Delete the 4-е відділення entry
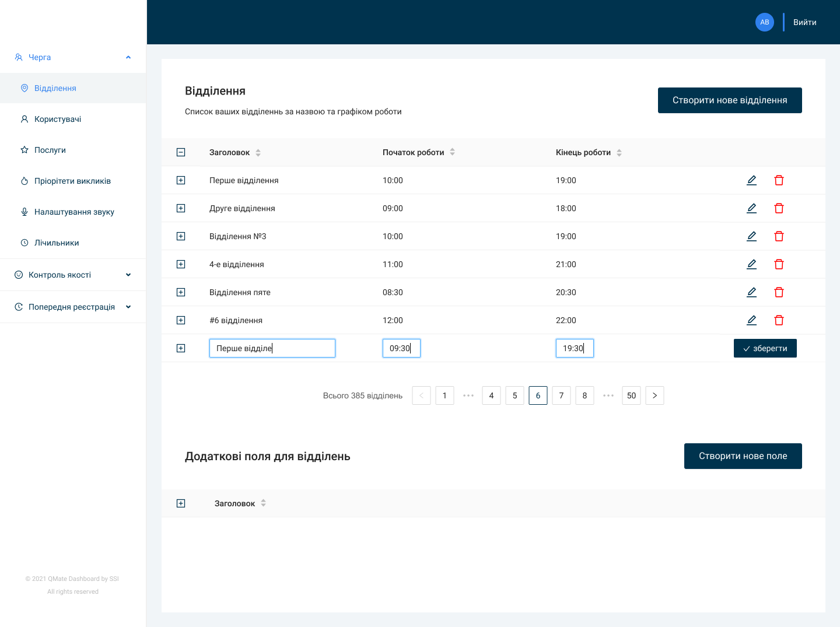 pyautogui.click(x=779, y=264)
